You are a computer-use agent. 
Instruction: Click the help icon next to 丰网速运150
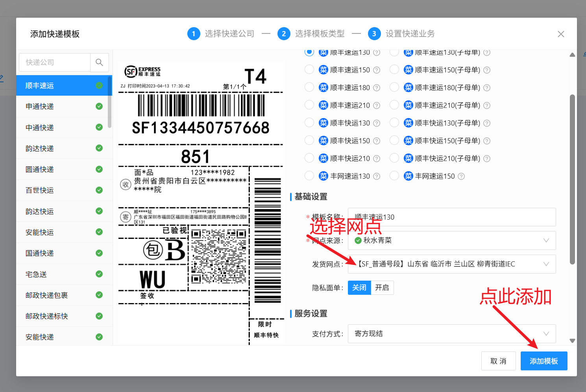pyautogui.click(x=461, y=176)
